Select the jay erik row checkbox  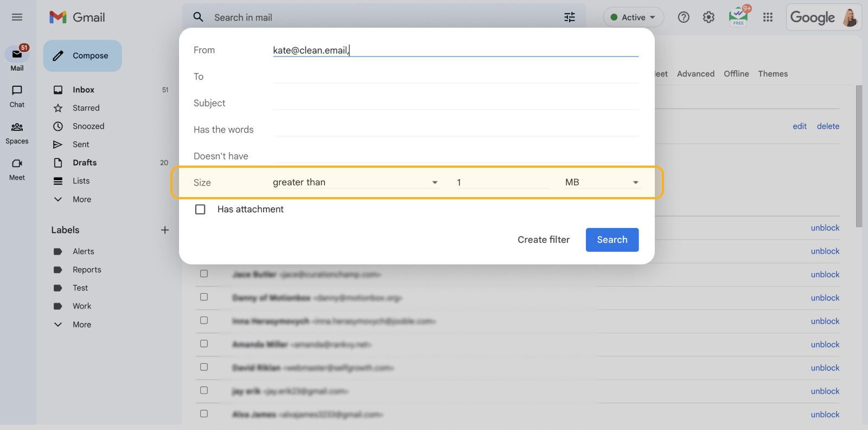pyautogui.click(x=204, y=390)
